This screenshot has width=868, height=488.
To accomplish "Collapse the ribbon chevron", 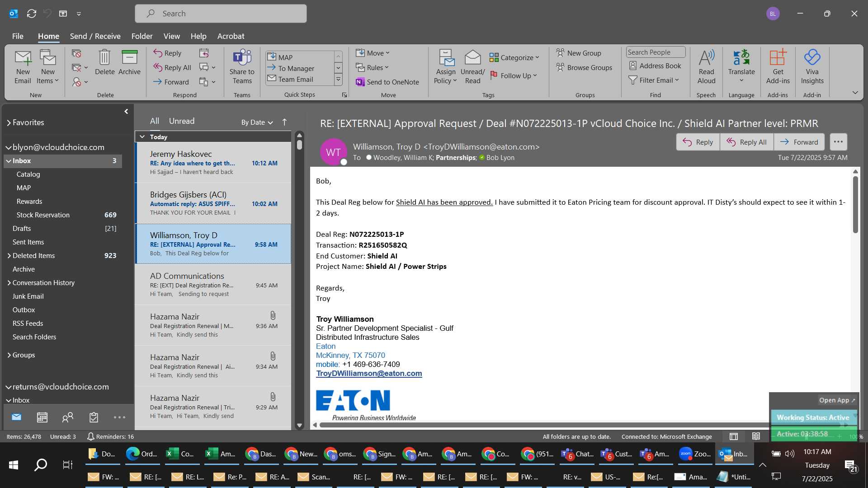I will (855, 93).
